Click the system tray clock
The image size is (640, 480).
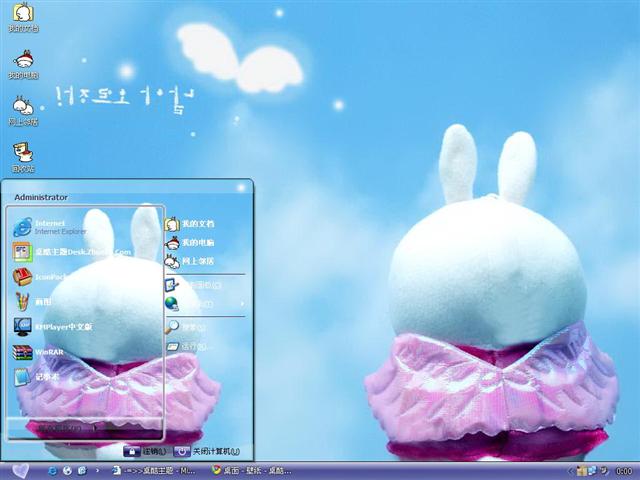(623, 470)
